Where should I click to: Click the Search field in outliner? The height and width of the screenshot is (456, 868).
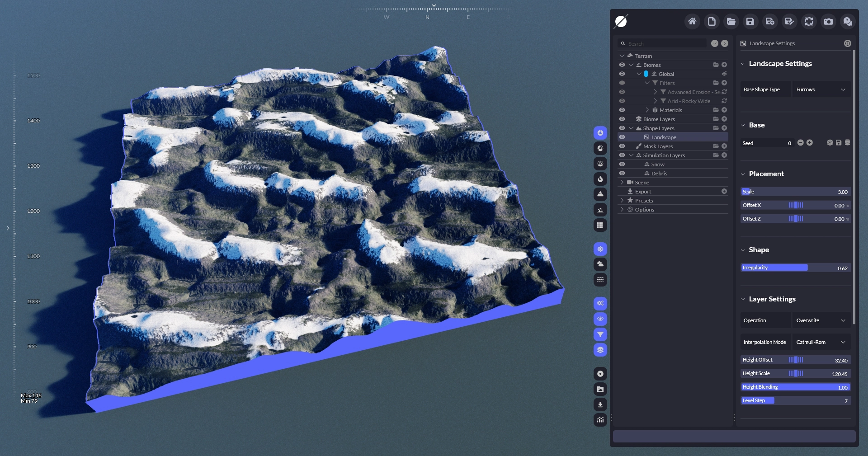(665, 44)
